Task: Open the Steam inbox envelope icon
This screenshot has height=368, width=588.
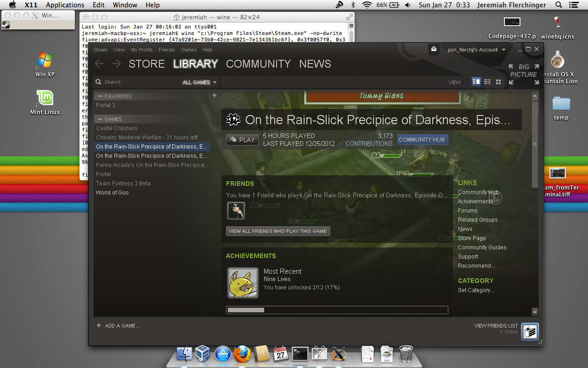Action: tap(434, 49)
